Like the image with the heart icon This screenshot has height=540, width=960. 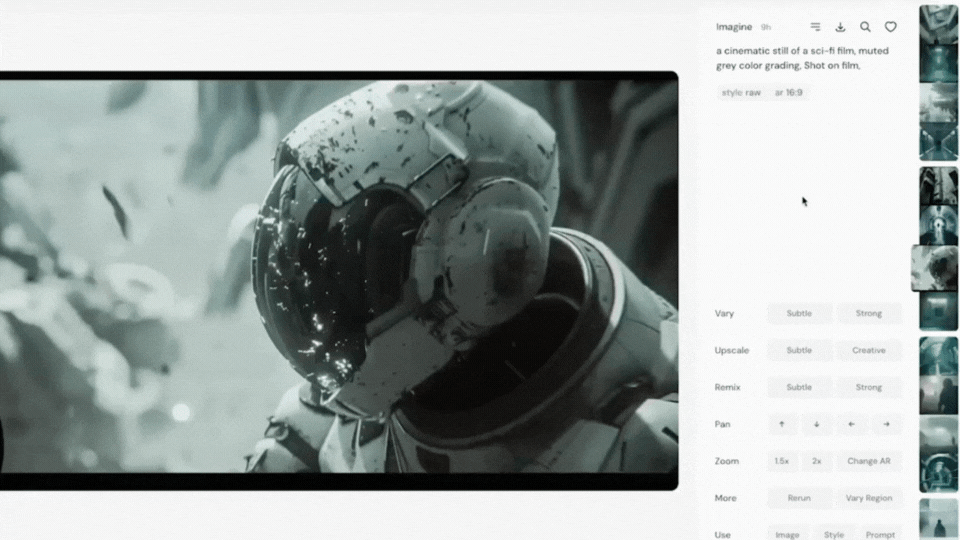pyautogui.click(x=891, y=27)
